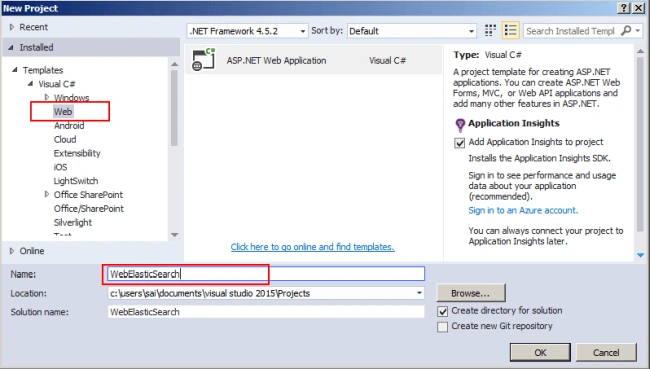Click OK to create project

(540, 352)
